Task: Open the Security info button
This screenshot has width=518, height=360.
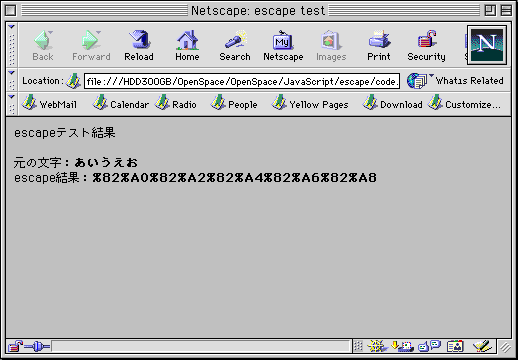Action: click(426, 45)
